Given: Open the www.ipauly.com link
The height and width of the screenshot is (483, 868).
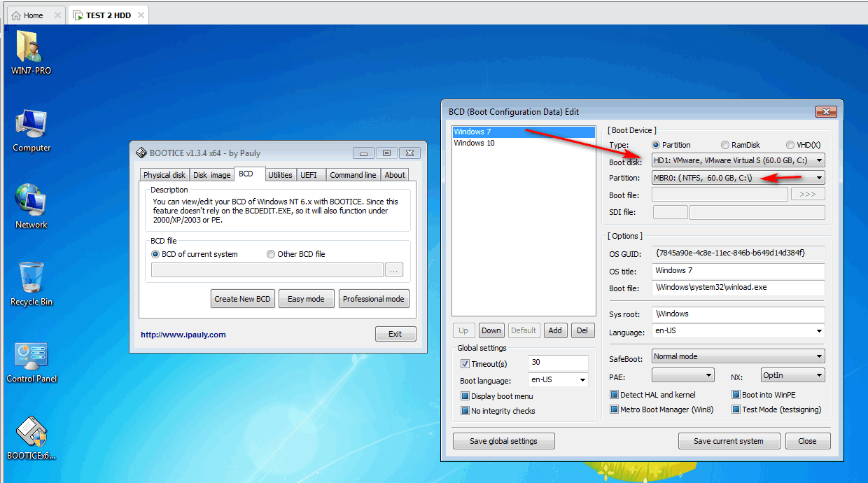Looking at the screenshot, I should point(183,335).
